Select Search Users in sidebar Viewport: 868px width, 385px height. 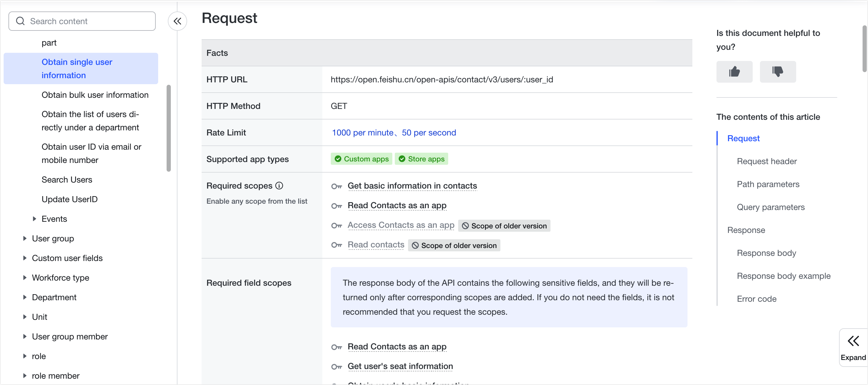click(x=67, y=180)
